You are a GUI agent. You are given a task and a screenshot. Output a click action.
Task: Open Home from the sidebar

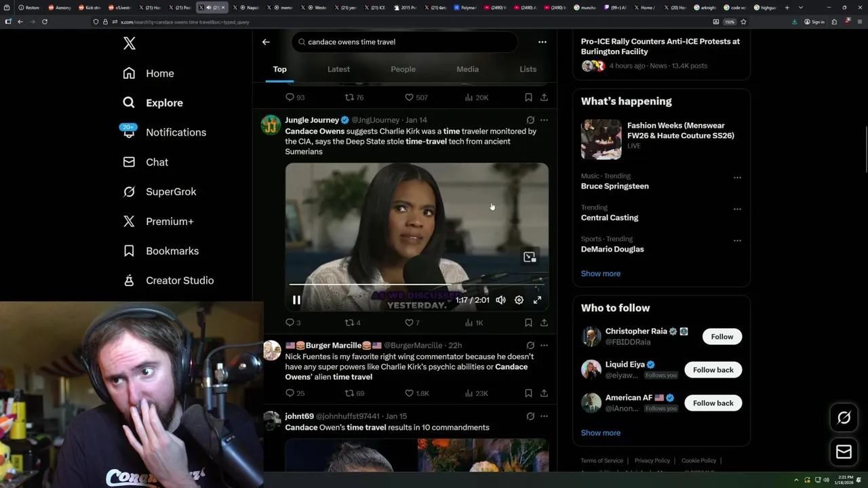tap(149, 73)
